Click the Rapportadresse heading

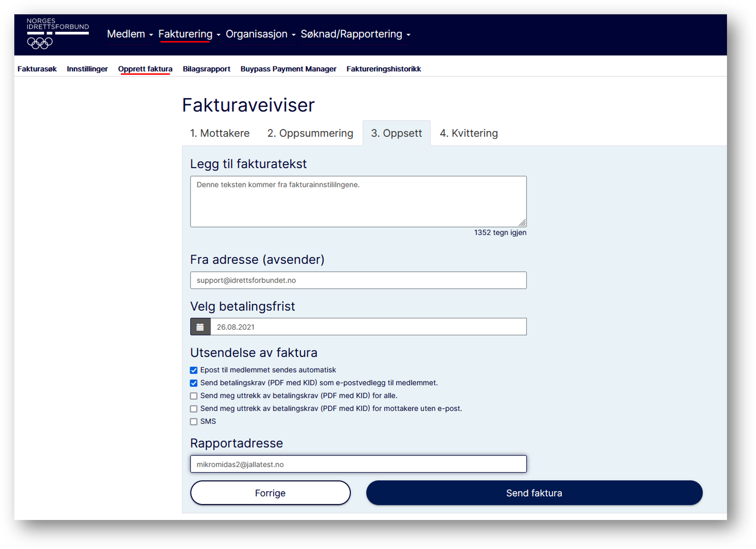tap(237, 443)
